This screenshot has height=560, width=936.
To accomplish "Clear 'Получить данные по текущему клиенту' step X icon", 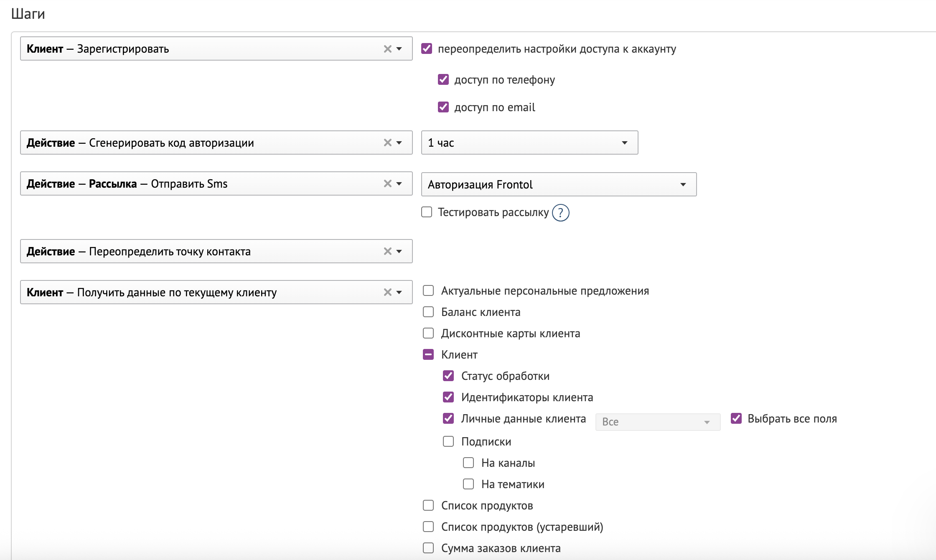I will click(x=387, y=293).
